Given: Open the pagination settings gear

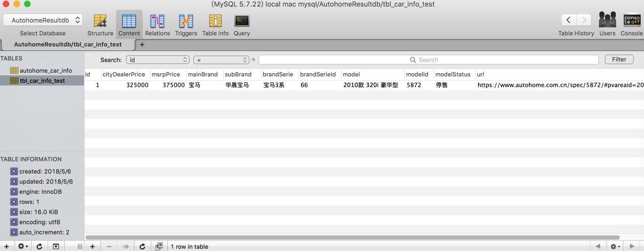Looking at the screenshot, I should click(x=615, y=246).
